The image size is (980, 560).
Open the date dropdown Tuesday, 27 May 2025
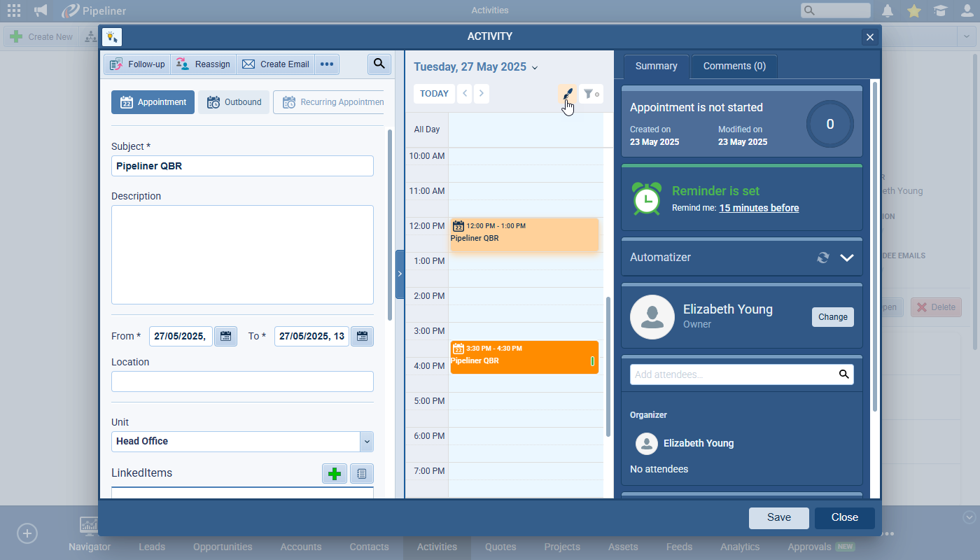pyautogui.click(x=476, y=67)
